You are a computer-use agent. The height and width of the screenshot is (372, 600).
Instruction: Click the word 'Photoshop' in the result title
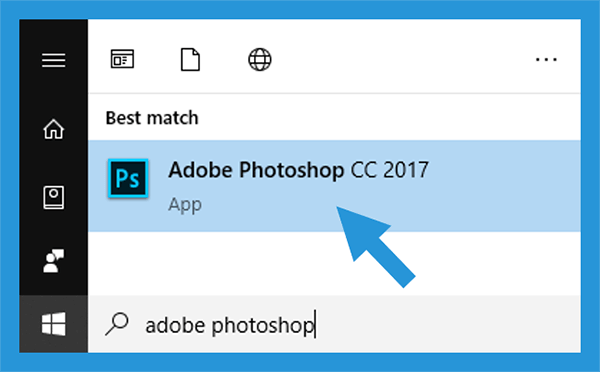pos(292,171)
